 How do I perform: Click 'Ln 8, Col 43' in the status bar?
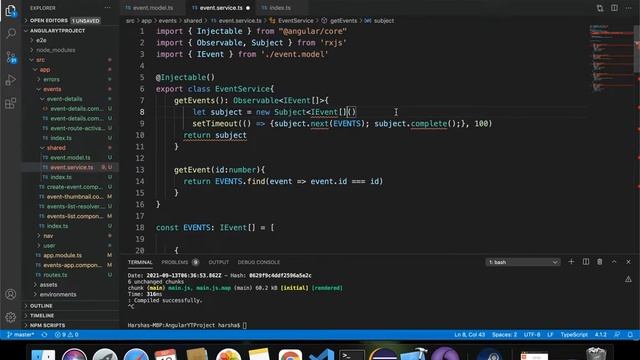[x=470, y=335]
